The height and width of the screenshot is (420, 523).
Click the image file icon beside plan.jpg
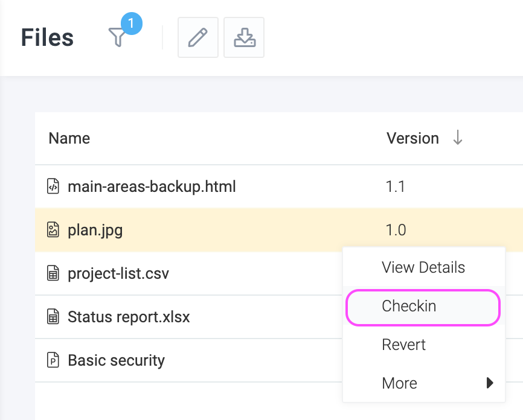tap(53, 230)
